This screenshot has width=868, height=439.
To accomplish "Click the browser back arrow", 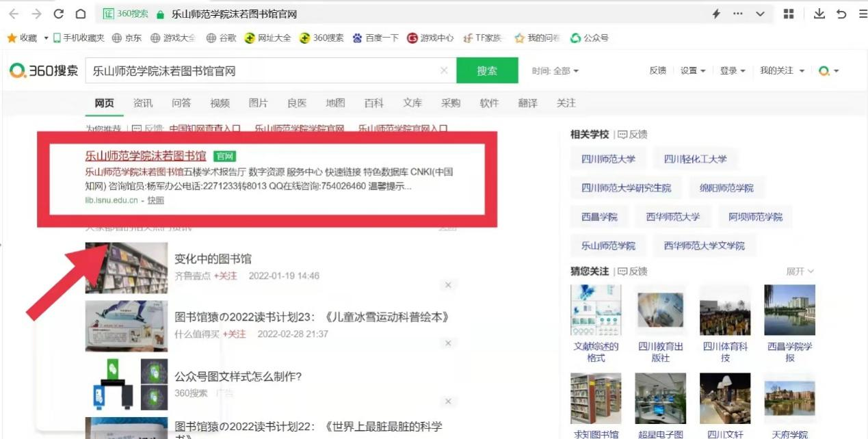I will [x=14, y=14].
